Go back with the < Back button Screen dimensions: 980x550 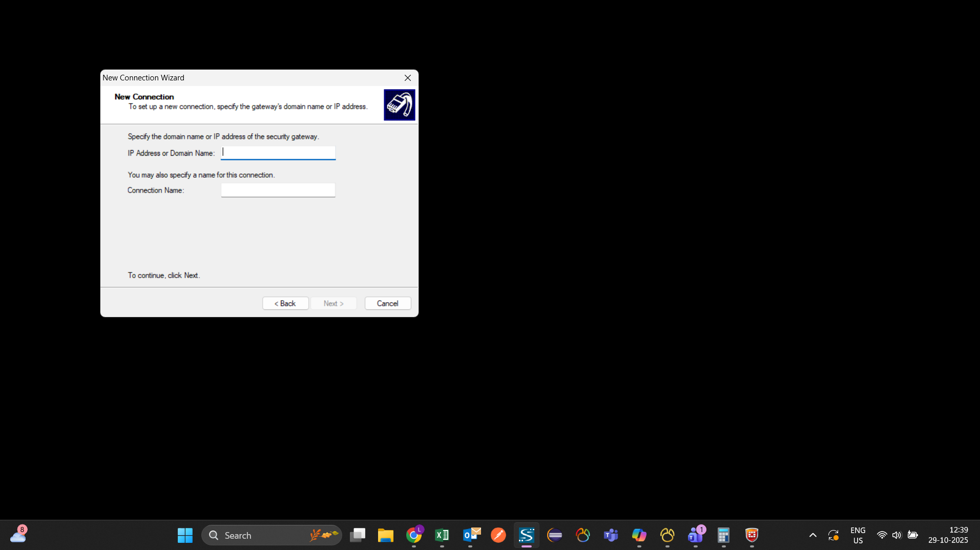(x=285, y=303)
